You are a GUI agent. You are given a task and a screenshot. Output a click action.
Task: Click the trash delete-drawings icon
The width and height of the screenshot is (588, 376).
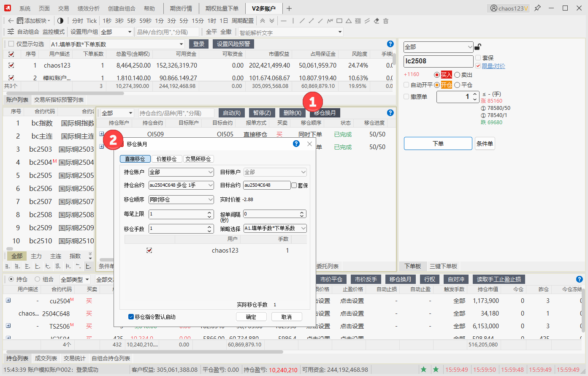386,21
